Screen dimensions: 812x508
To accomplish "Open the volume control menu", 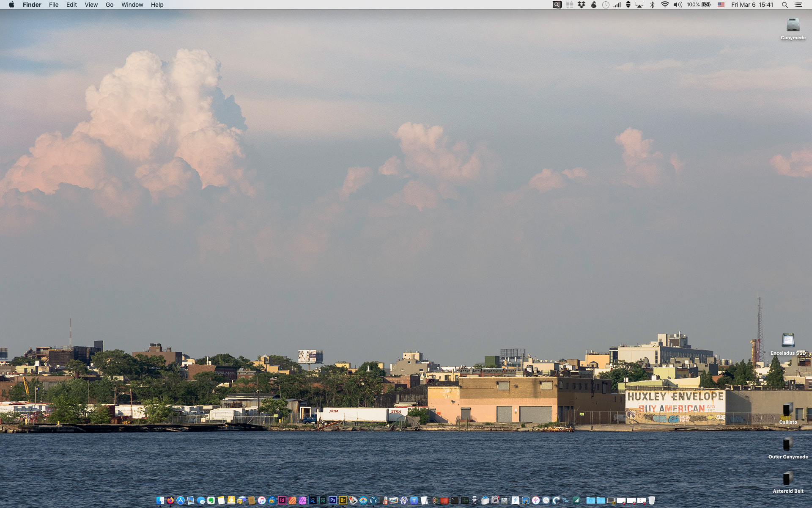I will 678,5.
